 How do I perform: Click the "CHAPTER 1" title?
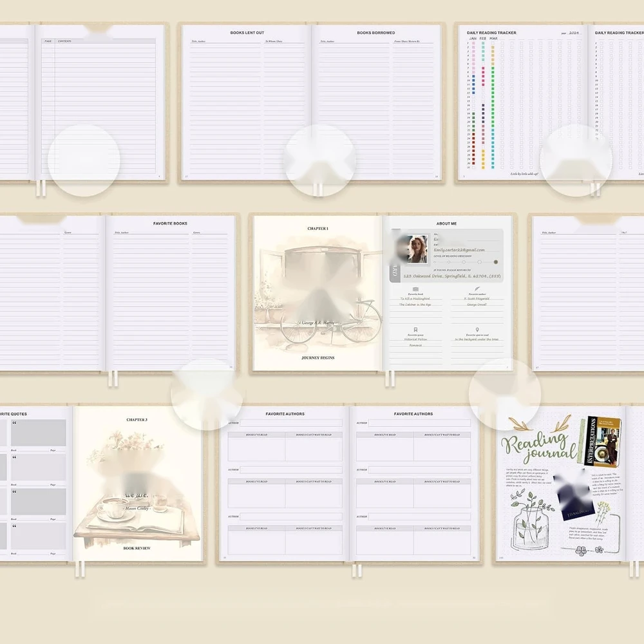pyautogui.click(x=318, y=229)
